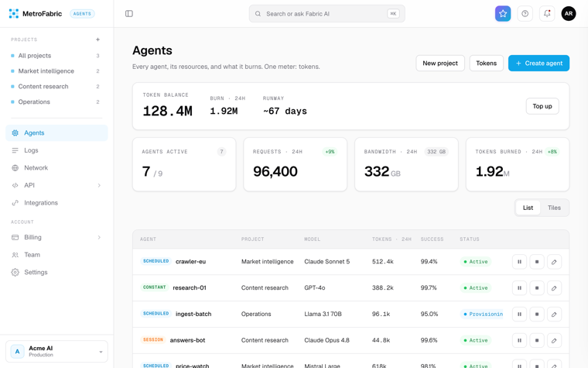This screenshot has height=368, width=588.
Task: Open the help question mark icon
Action: coord(525,13)
